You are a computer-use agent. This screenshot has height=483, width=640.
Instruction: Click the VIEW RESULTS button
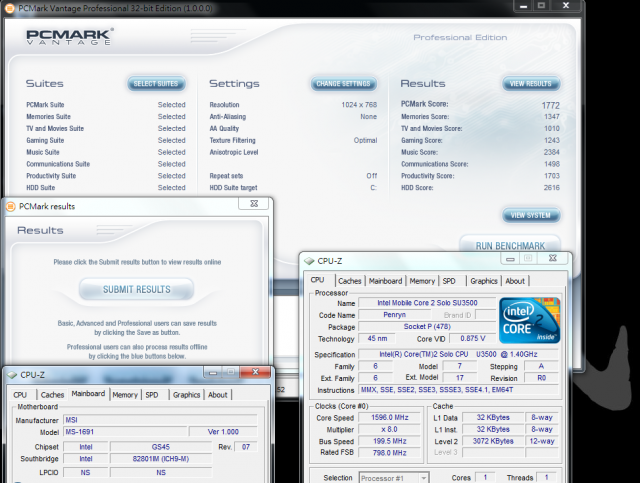(x=531, y=84)
